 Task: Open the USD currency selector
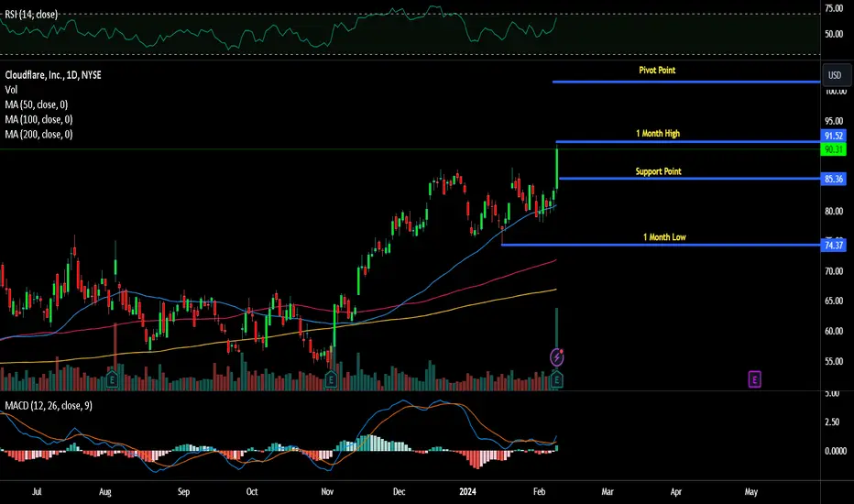[x=835, y=75]
